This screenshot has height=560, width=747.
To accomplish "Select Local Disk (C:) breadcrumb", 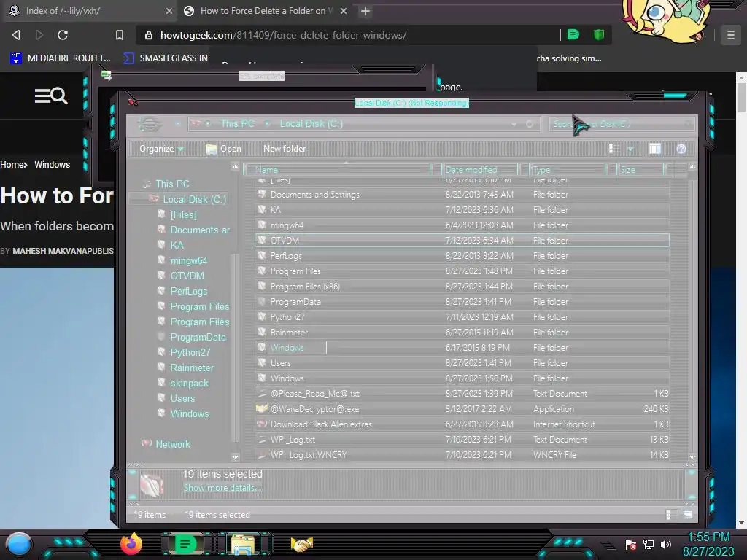I will [x=311, y=123].
